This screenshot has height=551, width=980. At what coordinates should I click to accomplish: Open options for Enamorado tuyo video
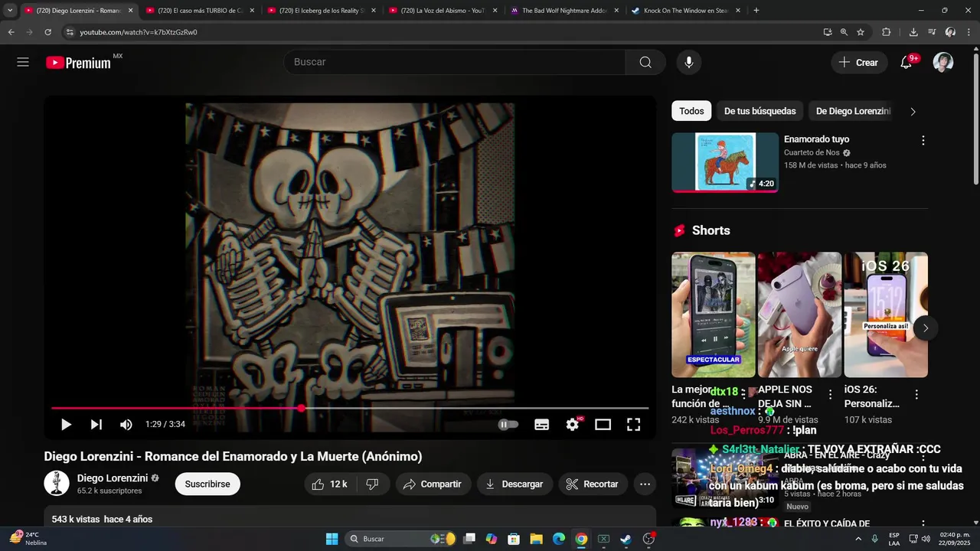tap(923, 141)
